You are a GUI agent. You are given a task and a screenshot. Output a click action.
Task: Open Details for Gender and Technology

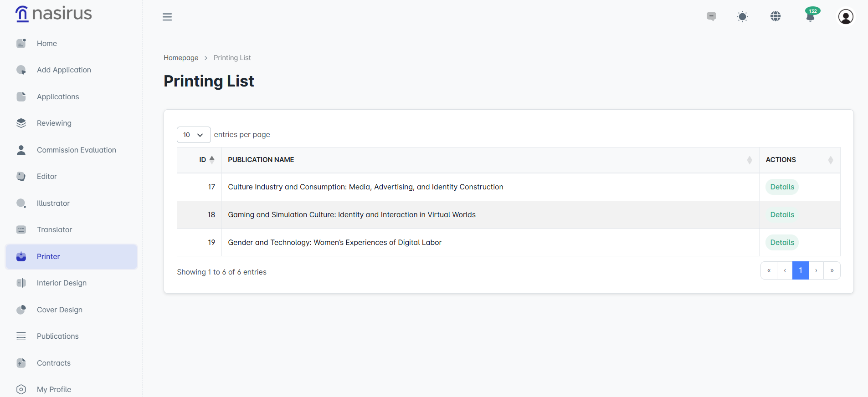pos(782,243)
